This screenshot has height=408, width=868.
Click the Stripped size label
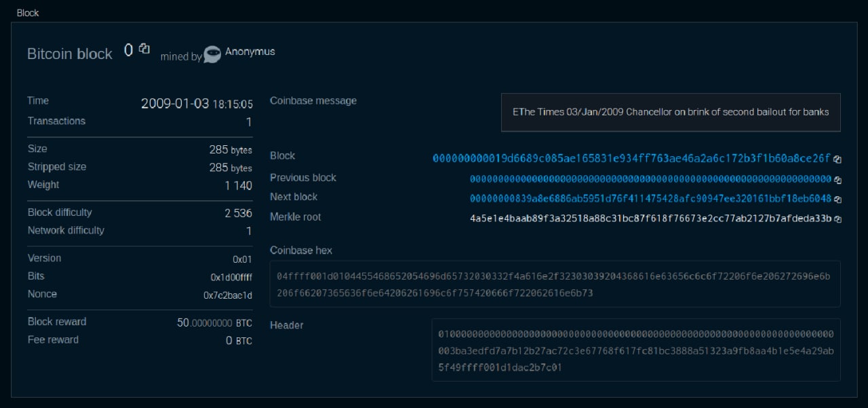[x=57, y=167]
